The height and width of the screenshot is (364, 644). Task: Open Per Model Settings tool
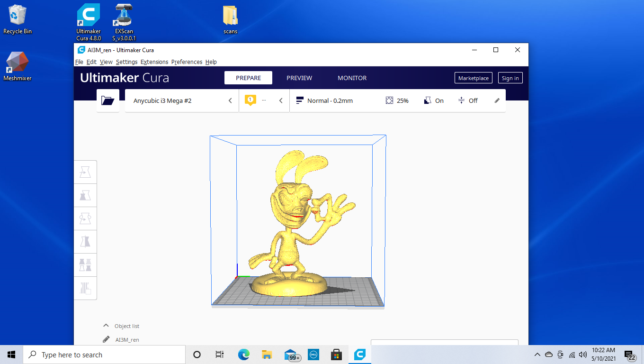(x=86, y=265)
